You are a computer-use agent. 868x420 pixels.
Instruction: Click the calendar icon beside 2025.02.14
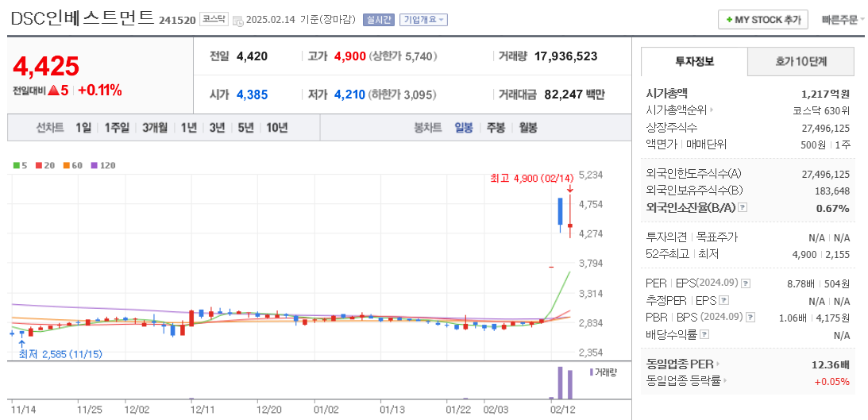tap(237, 21)
